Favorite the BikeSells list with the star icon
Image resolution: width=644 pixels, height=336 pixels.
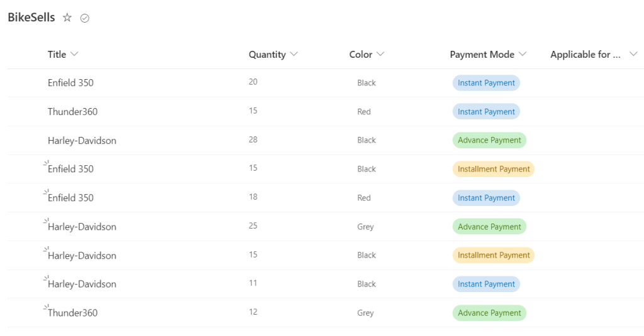[x=67, y=18]
